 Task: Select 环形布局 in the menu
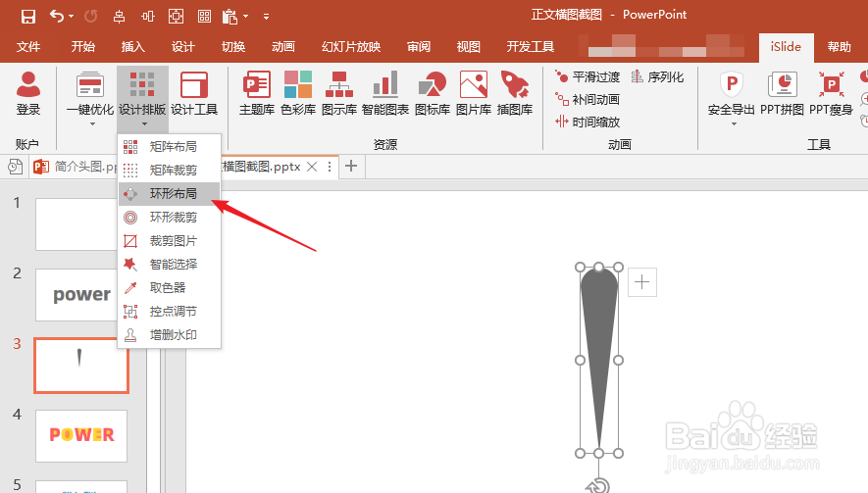(170, 194)
